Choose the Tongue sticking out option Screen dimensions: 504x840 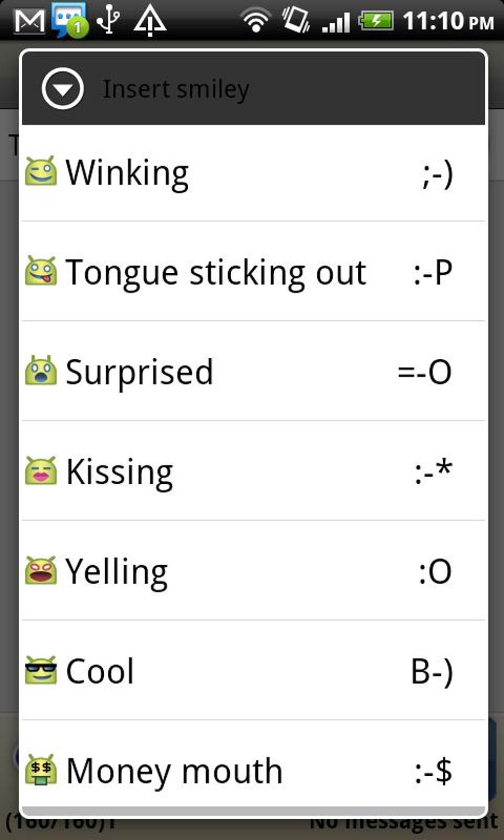[216, 272]
